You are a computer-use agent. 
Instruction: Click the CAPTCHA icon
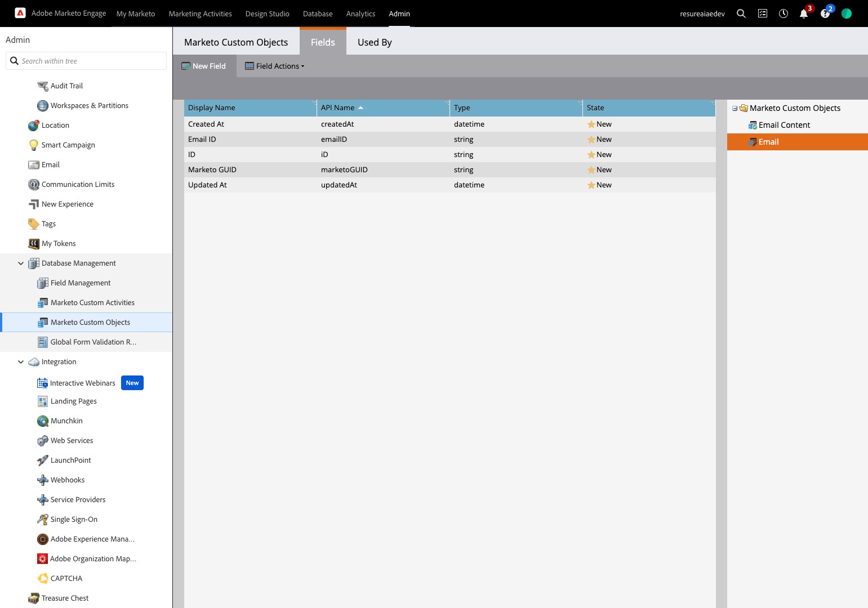[43, 579]
